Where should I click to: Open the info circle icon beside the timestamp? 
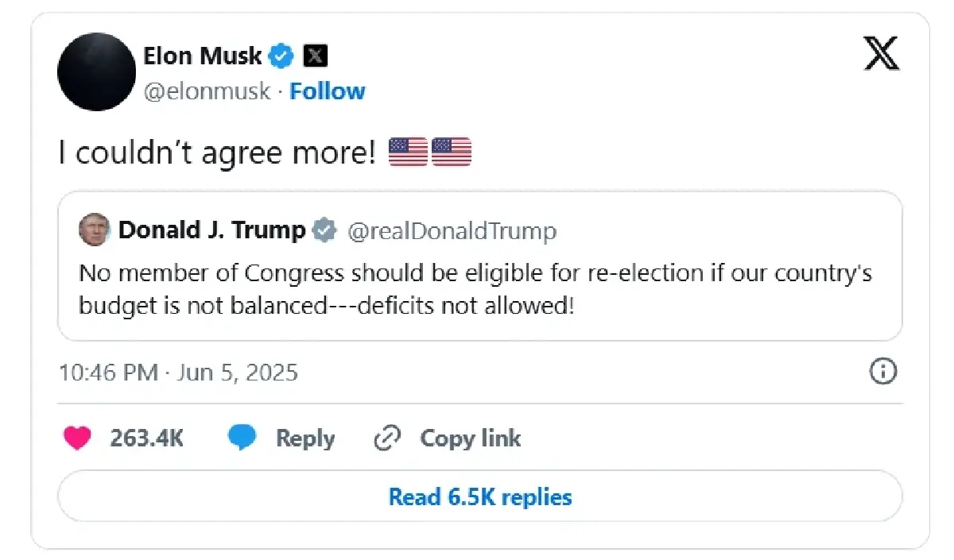coord(884,372)
